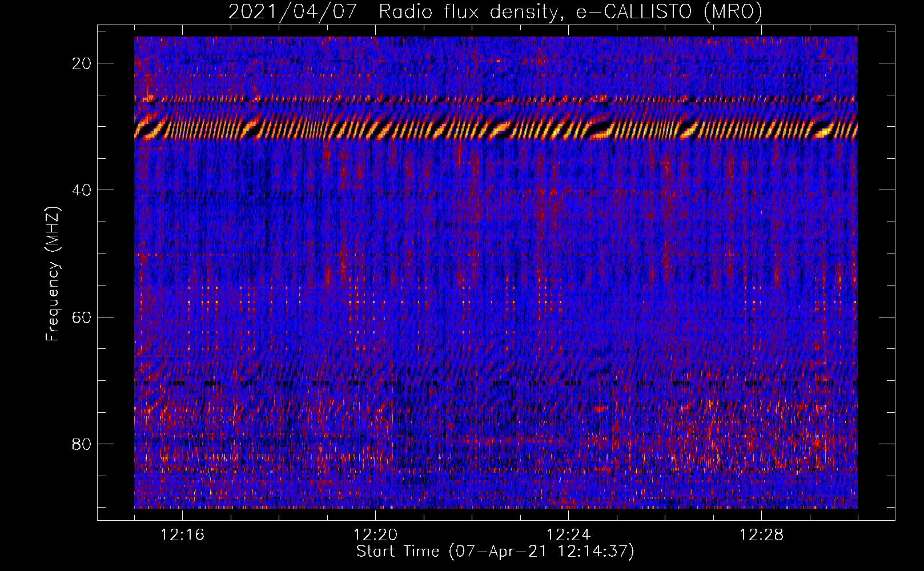Image resolution: width=924 pixels, height=571 pixels.
Task: Click the 'Start Time (07-Apr-21 12:14:37)' label
Action: (495, 552)
